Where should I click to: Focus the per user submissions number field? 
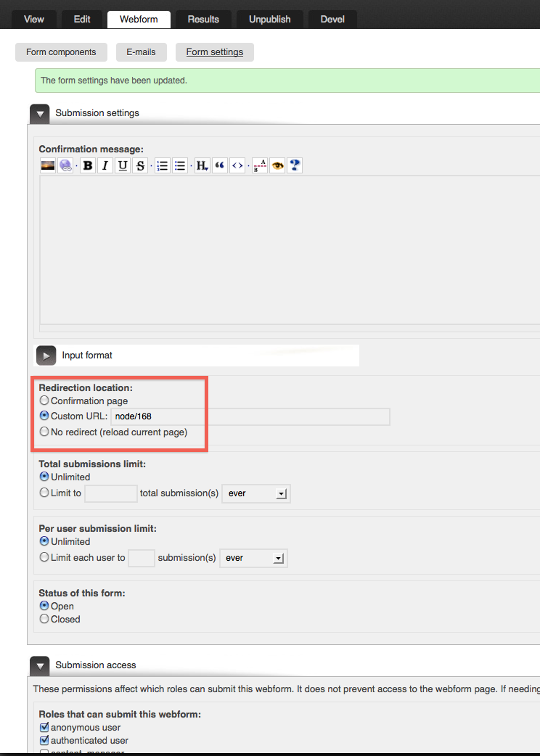point(142,558)
